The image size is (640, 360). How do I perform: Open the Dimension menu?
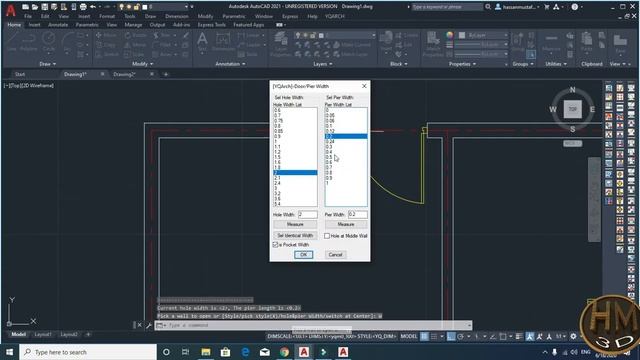point(177,16)
